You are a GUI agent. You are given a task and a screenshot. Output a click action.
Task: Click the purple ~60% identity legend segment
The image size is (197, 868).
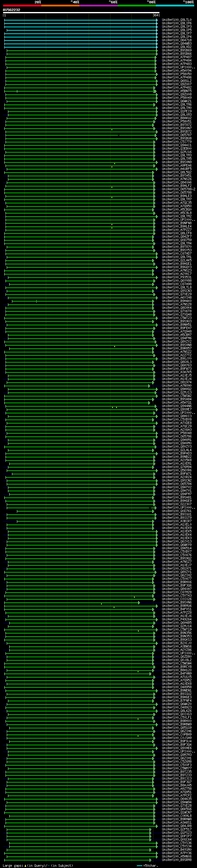99,6
